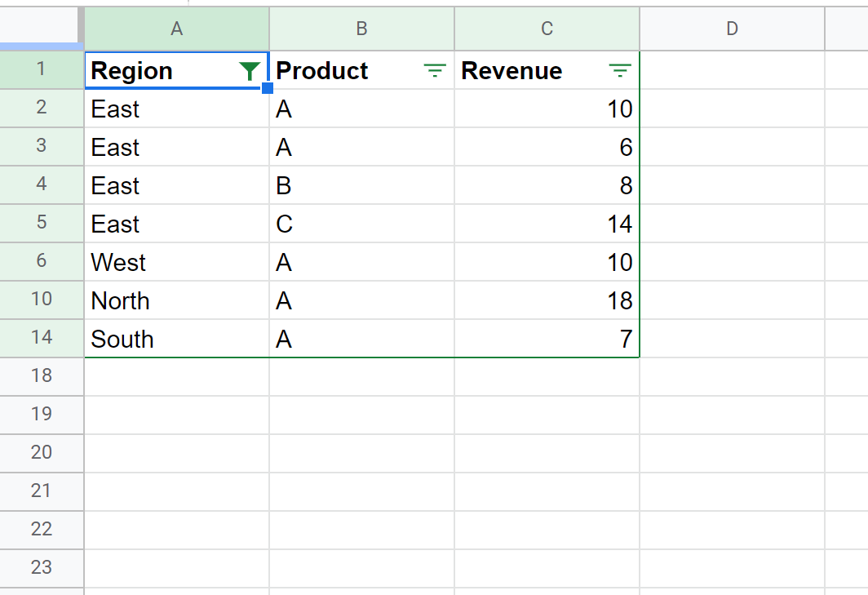Select the cell containing North
The width and height of the screenshot is (868, 595).
tap(121, 301)
